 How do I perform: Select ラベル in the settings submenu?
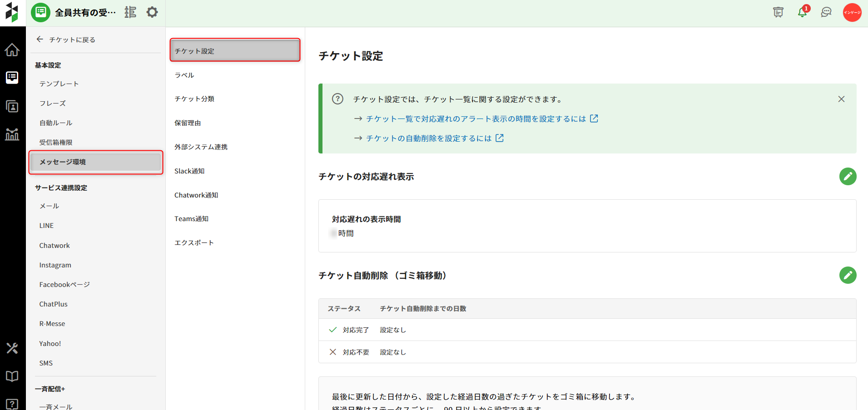click(184, 75)
